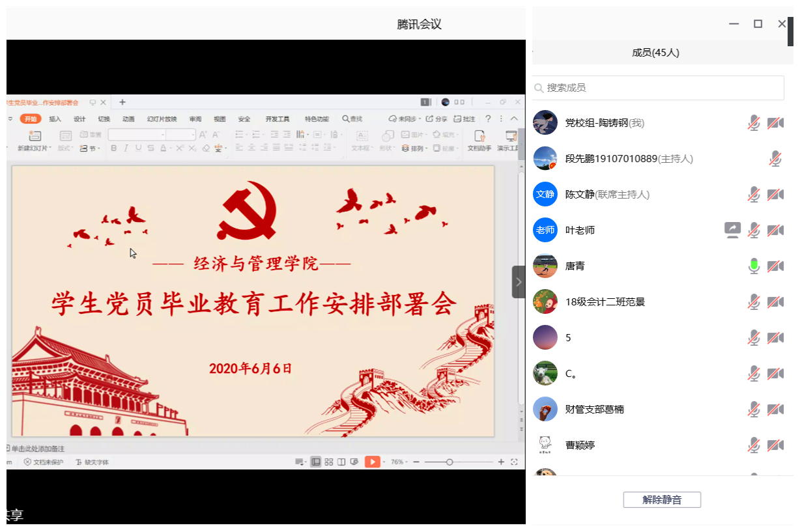Click the 解除静音 button
The height and width of the screenshot is (532, 800).
click(662, 500)
